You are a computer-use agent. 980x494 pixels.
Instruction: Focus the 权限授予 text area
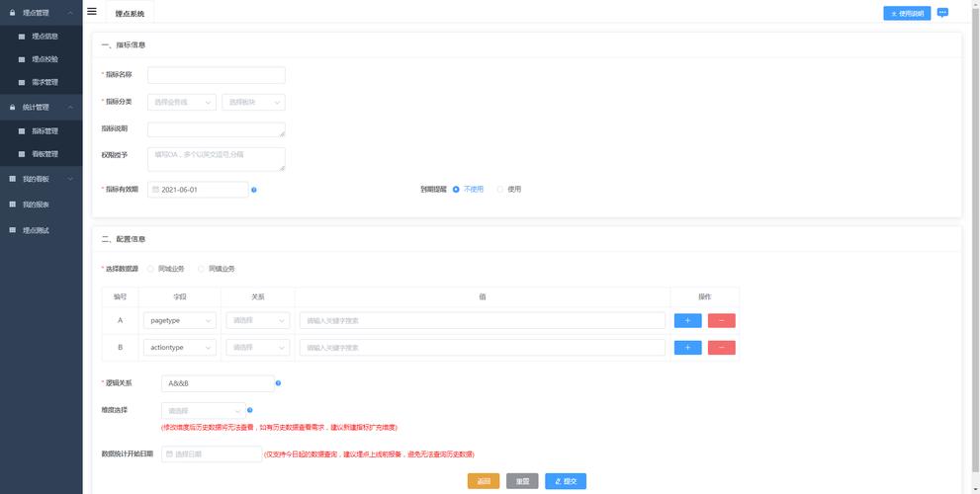[217, 159]
